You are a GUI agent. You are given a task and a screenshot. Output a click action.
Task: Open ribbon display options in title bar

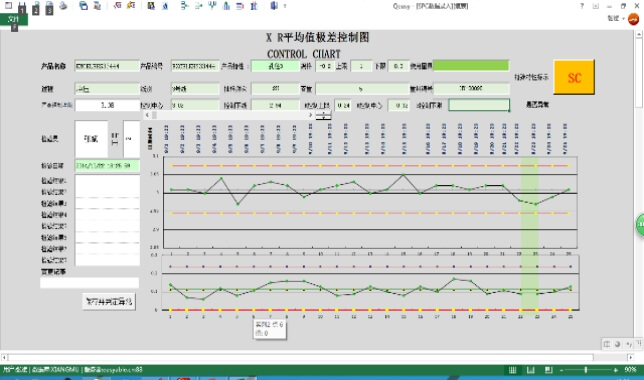pos(596,6)
